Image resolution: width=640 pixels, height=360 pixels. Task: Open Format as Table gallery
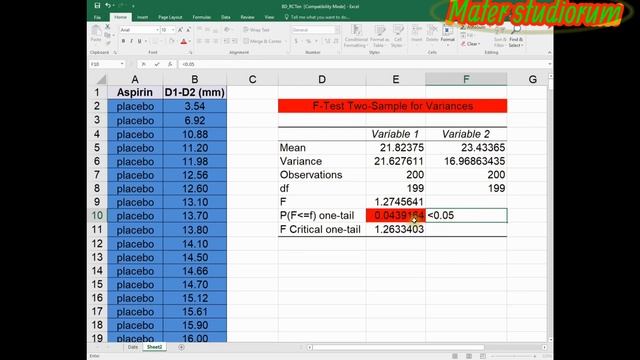(x=380, y=36)
